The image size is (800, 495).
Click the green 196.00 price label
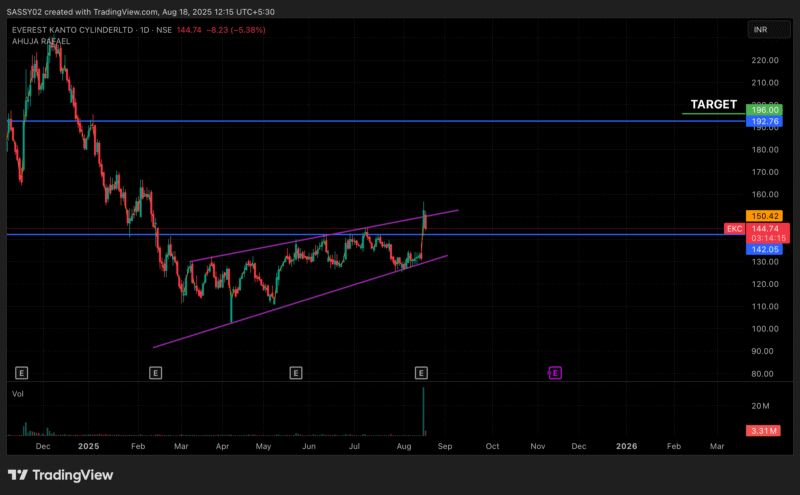(764, 110)
